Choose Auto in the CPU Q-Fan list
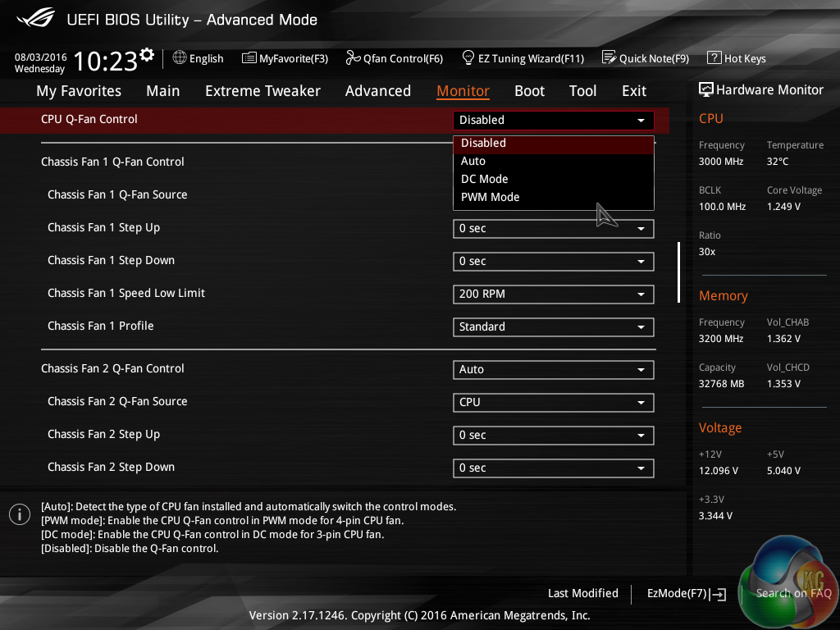 pos(554,162)
